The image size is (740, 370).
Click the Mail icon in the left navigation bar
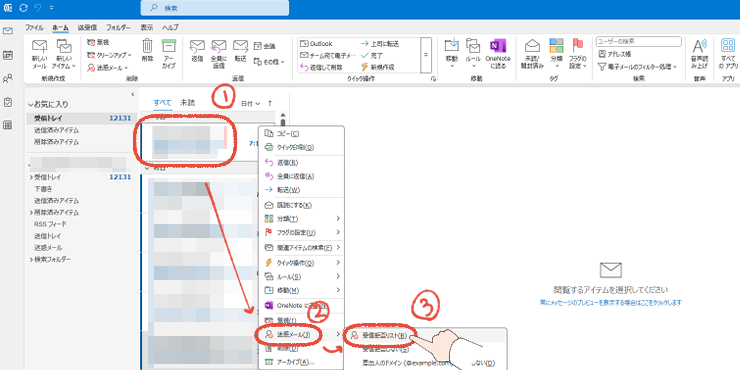click(x=8, y=31)
